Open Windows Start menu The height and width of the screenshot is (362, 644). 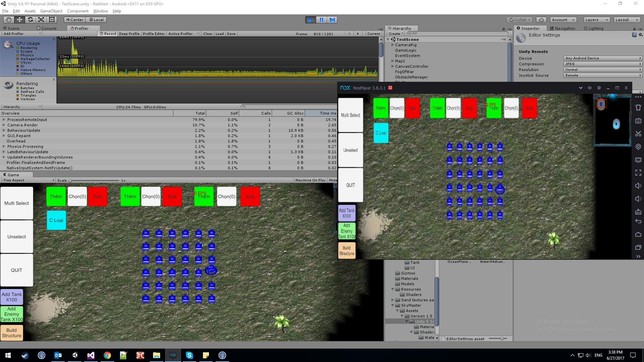(8, 355)
